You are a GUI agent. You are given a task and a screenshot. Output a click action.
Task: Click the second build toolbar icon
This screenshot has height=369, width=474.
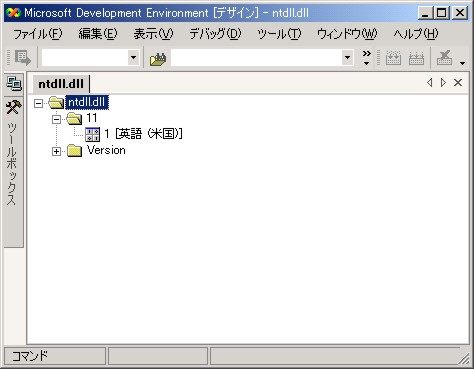[x=416, y=58]
